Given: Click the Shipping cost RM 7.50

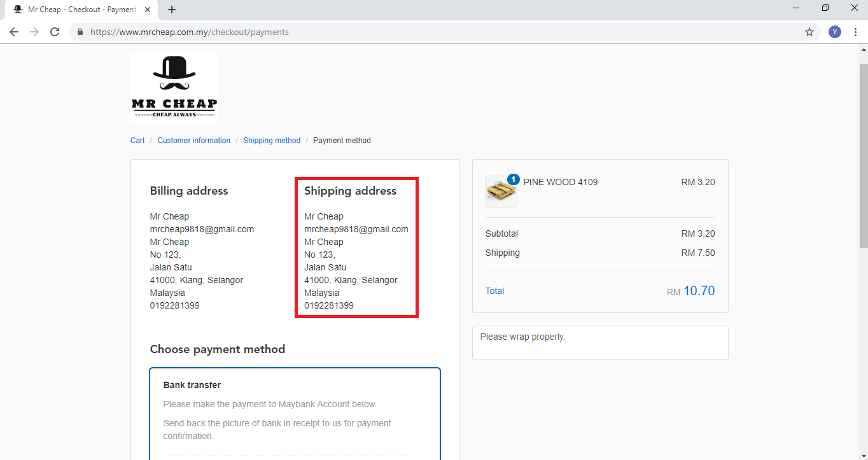Looking at the screenshot, I should point(698,253).
